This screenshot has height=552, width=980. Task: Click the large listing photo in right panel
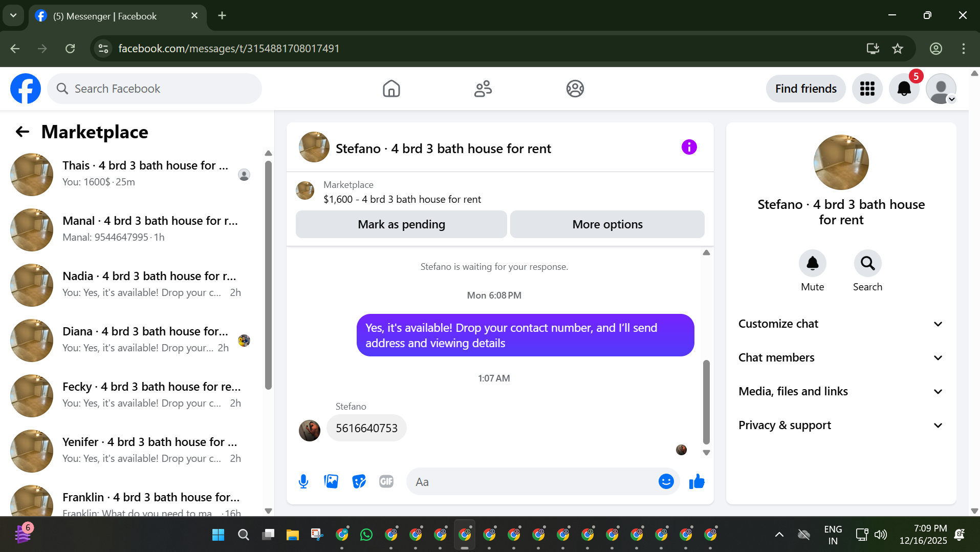[x=841, y=162]
